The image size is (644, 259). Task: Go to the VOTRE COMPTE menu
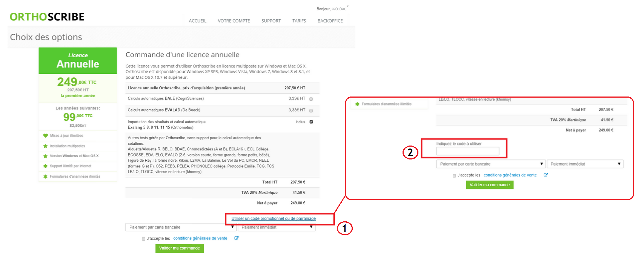point(234,21)
